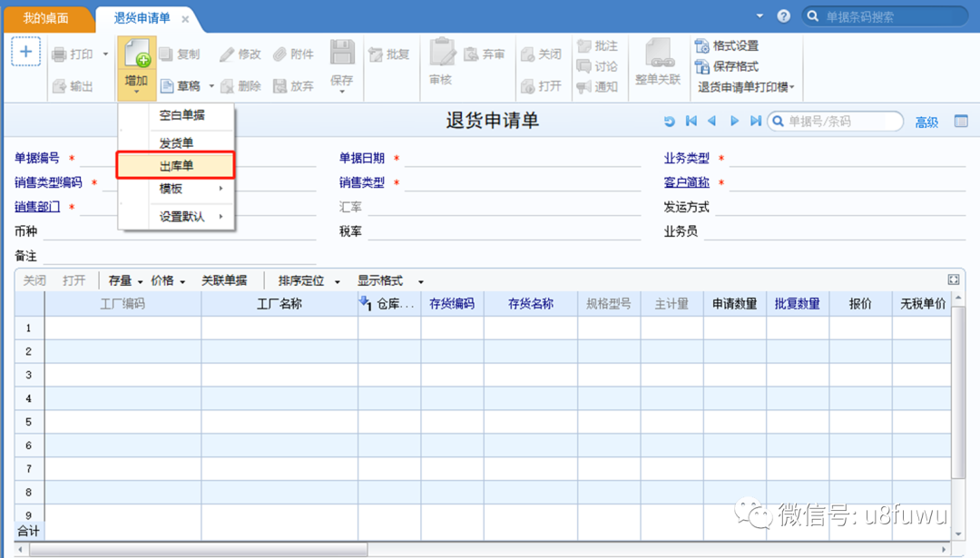The height and width of the screenshot is (558, 980).
Task: Click the help question mark icon
Action: click(x=784, y=16)
